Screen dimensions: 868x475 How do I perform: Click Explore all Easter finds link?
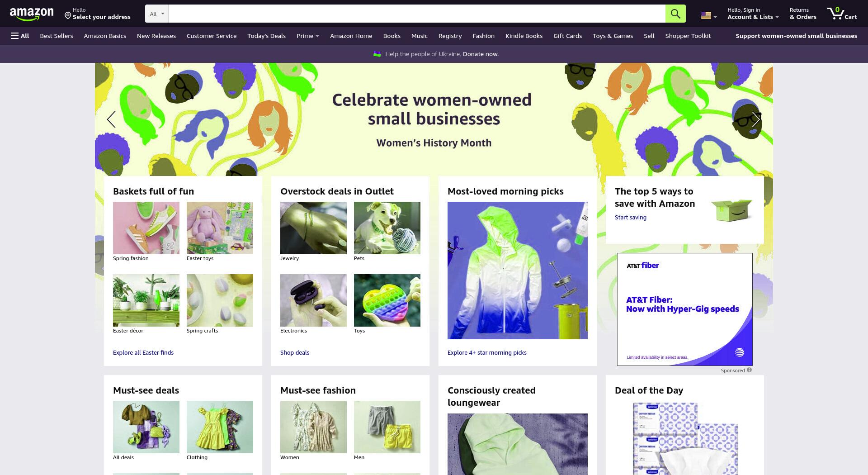(143, 352)
